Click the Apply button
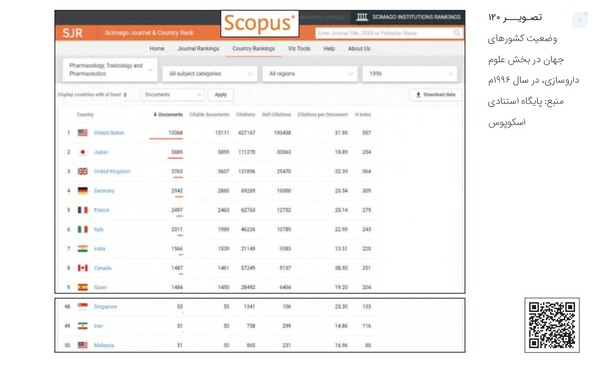Screen dimensions: 600x372 pyautogui.click(x=221, y=95)
